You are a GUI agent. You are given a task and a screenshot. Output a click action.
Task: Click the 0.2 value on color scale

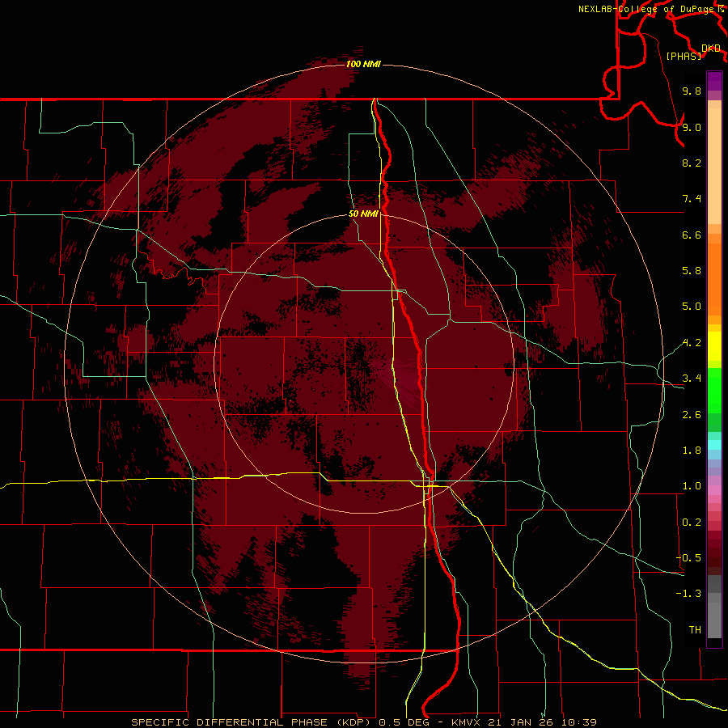pos(692,523)
